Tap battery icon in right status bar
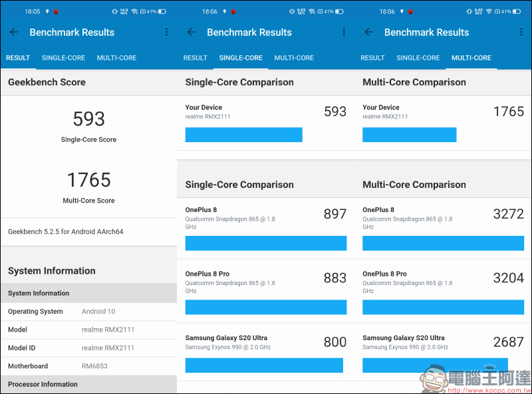 coord(517,11)
